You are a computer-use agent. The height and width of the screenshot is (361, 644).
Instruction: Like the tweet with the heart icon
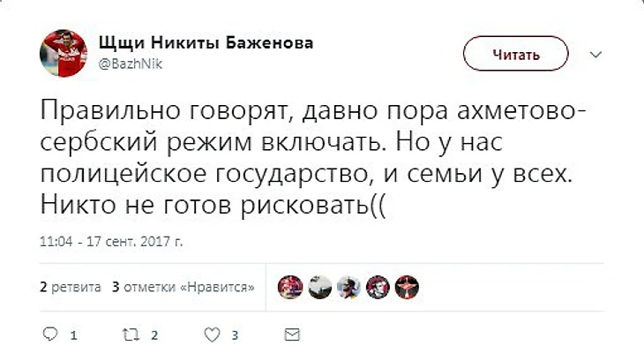coord(212,335)
